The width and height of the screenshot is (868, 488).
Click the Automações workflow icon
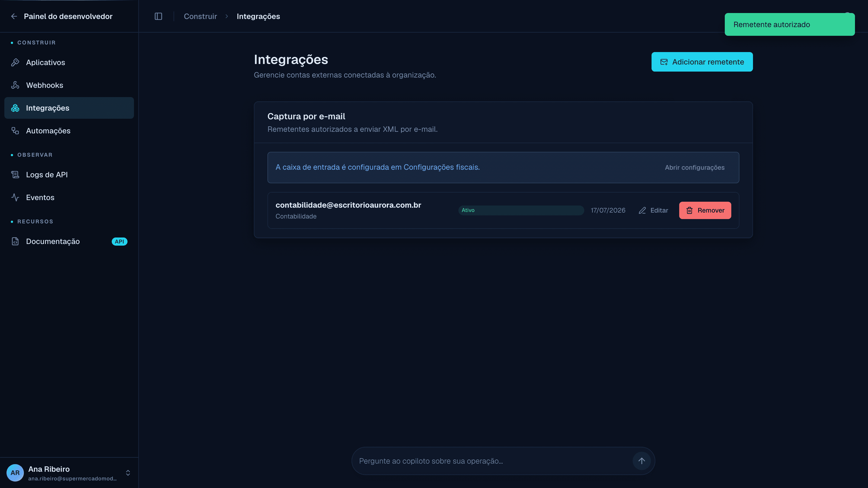pyautogui.click(x=15, y=131)
